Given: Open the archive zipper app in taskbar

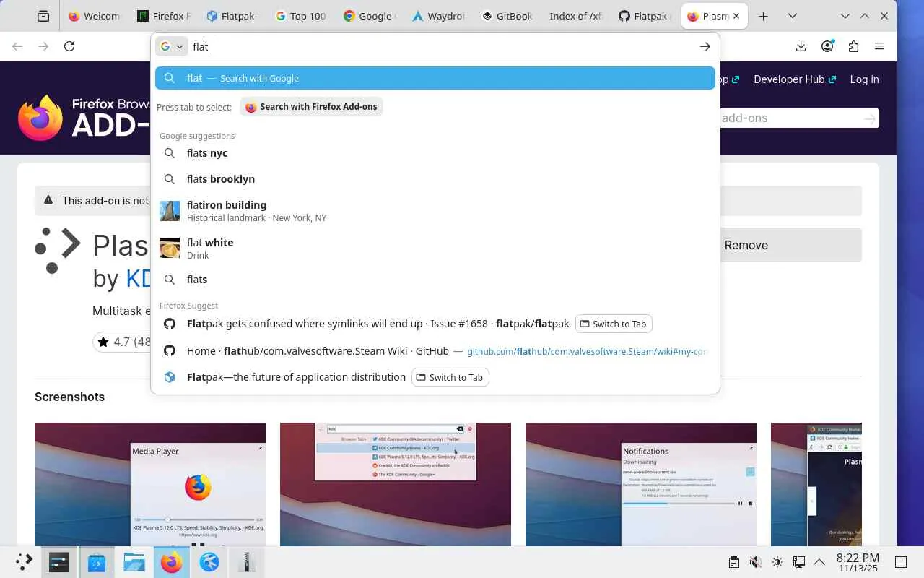Looking at the screenshot, I should coord(247,562).
